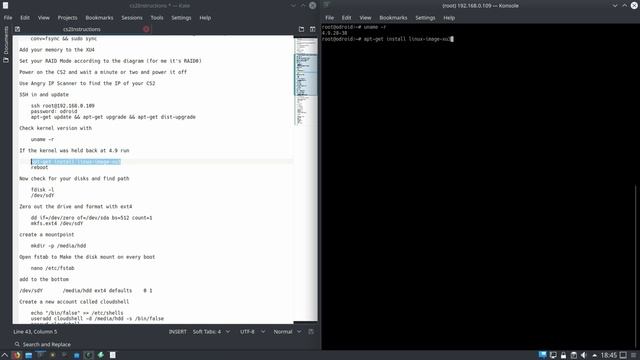This screenshot has height=360, width=640.
Task: Open the Projects menu in Kate
Action: tap(67, 18)
